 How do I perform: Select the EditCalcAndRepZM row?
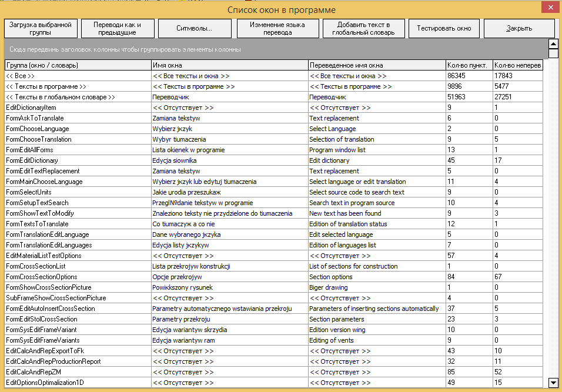[x=274, y=372]
